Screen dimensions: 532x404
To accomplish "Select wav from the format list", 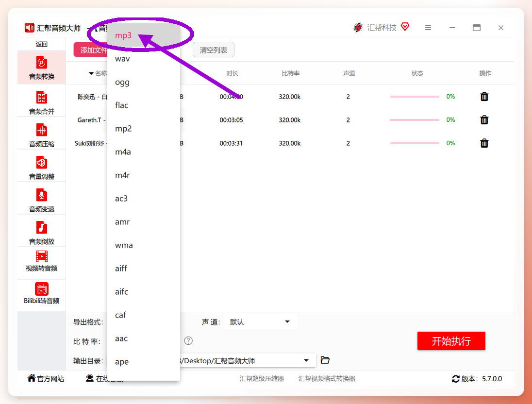I will click(x=144, y=59).
